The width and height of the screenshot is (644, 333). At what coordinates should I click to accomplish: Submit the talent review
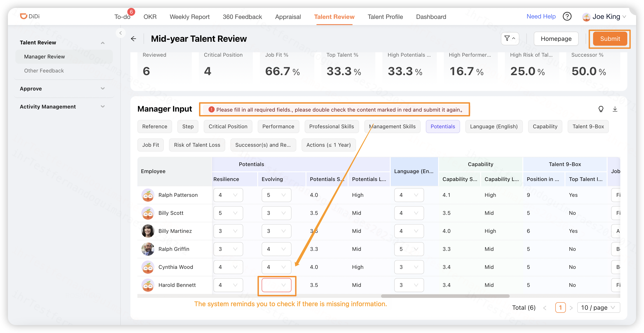(610, 39)
